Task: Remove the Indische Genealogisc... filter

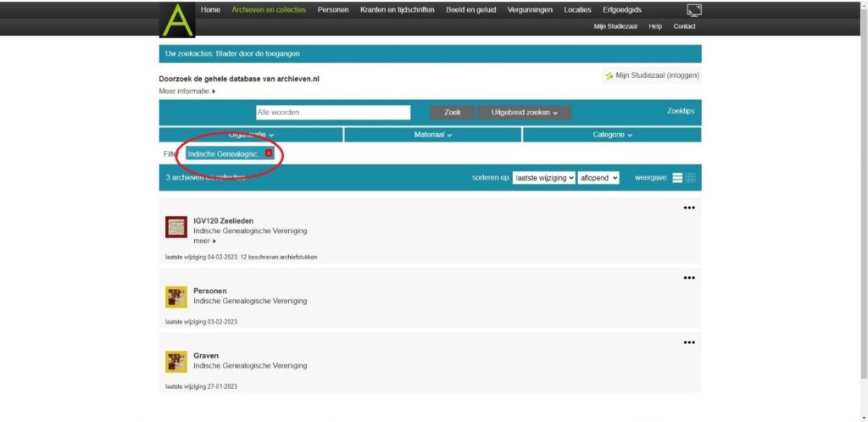Action: (269, 153)
